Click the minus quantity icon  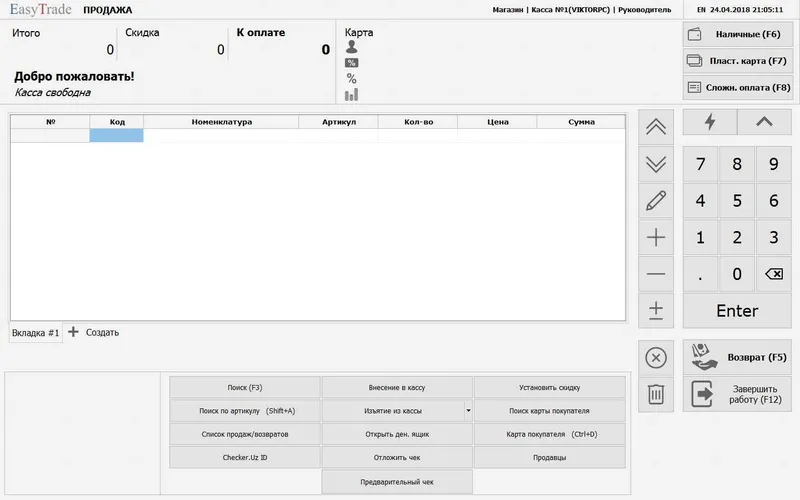coord(656,274)
